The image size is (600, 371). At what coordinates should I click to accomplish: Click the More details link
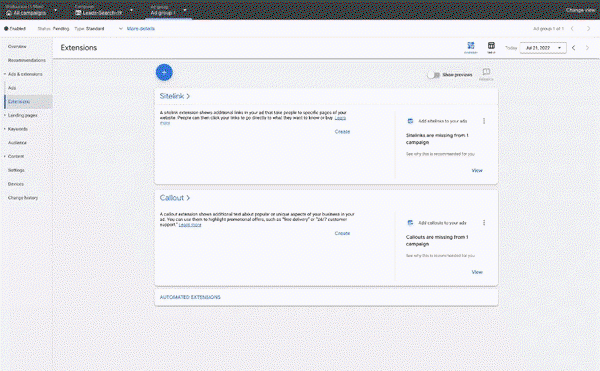pyautogui.click(x=141, y=29)
